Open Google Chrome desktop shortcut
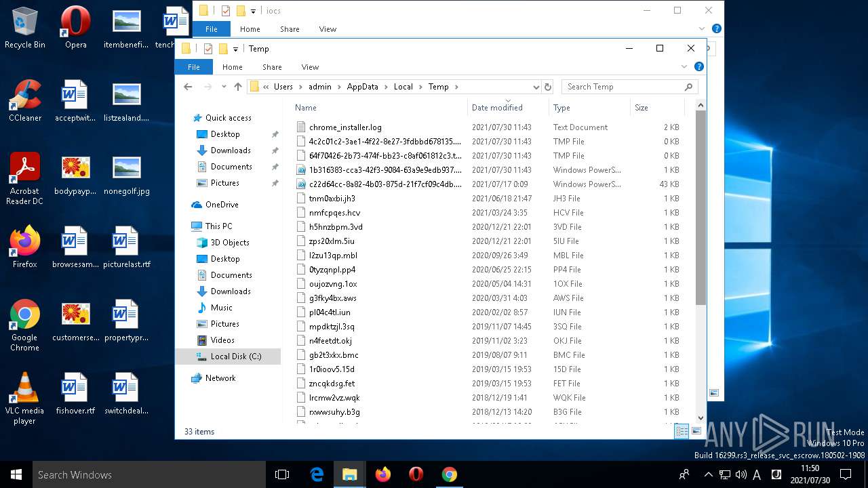 24,325
